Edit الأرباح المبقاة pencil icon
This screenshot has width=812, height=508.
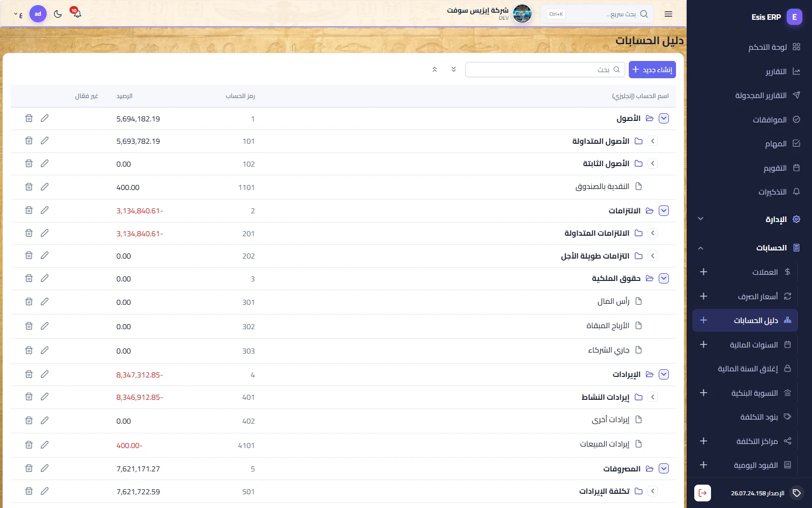(x=45, y=326)
